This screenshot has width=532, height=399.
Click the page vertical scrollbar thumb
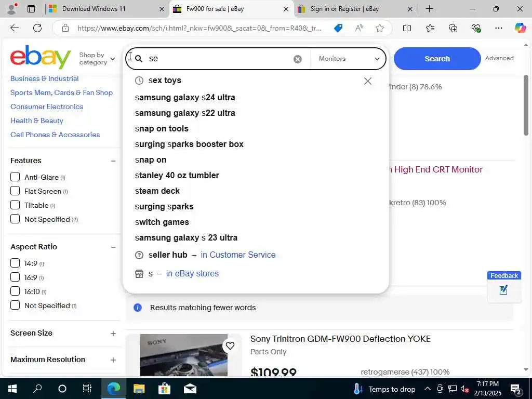(x=526, y=105)
